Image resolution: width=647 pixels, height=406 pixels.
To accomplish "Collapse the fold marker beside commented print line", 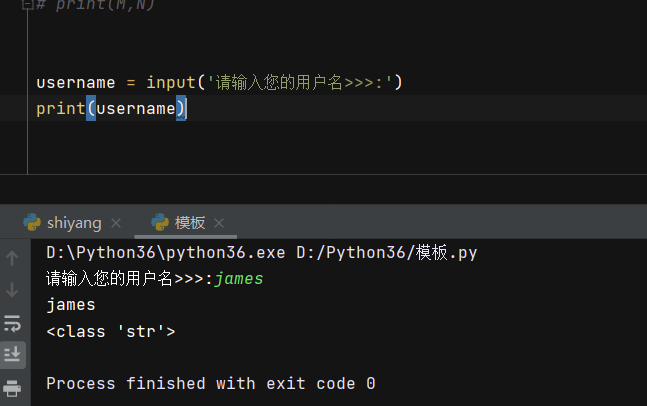I will (27, 4).
